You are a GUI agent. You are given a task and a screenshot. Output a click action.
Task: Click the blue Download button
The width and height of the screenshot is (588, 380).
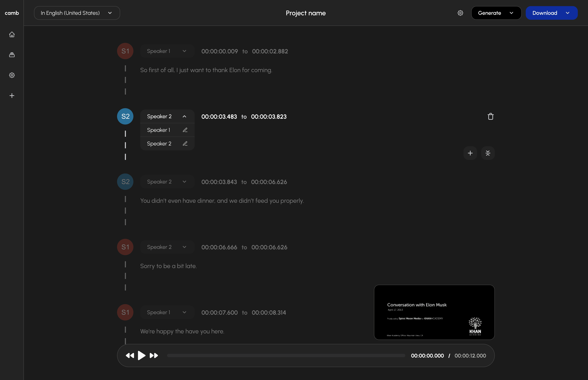(551, 13)
